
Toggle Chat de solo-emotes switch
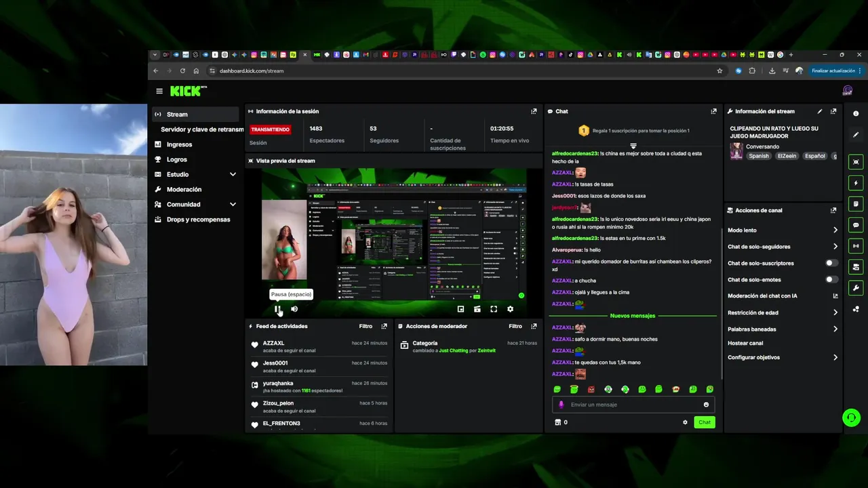tap(831, 279)
